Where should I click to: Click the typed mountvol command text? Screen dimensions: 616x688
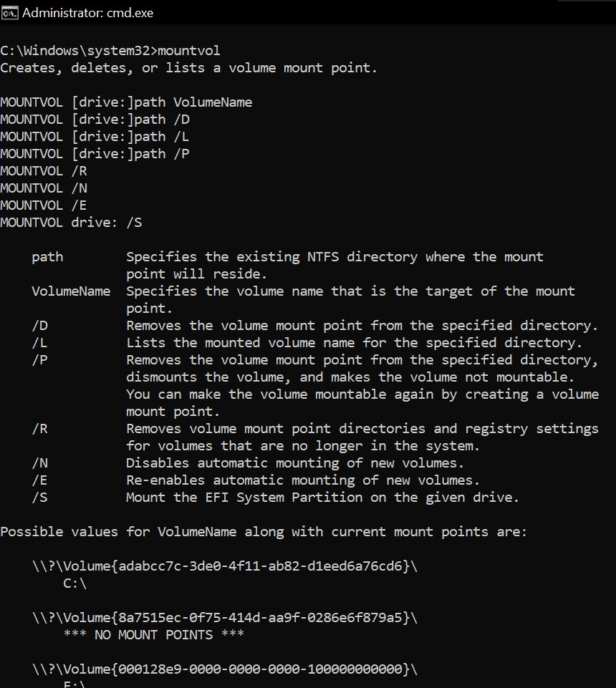click(x=189, y=51)
